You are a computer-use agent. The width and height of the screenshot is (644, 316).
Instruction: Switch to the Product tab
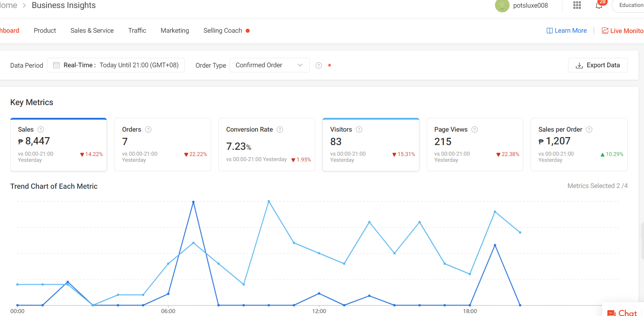coord(45,31)
